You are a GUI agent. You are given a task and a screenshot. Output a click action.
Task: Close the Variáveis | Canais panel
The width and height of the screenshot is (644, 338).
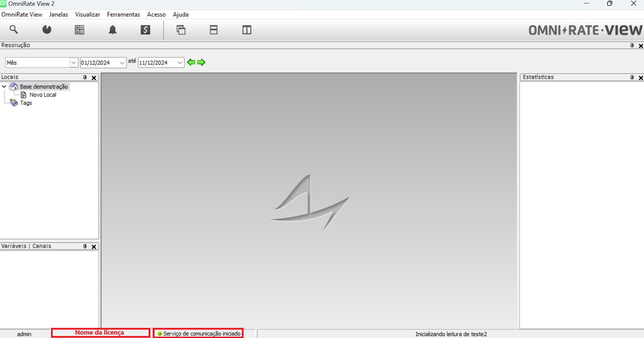pyautogui.click(x=94, y=247)
